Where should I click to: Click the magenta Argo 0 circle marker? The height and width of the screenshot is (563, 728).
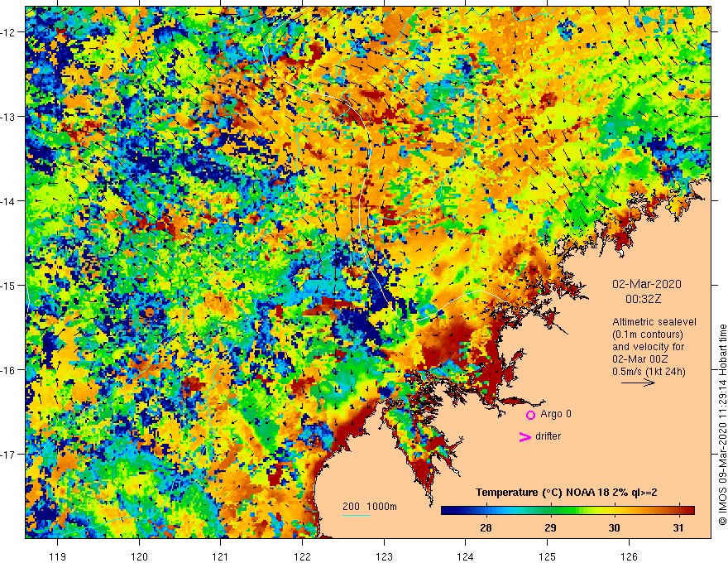click(x=530, y=415)
